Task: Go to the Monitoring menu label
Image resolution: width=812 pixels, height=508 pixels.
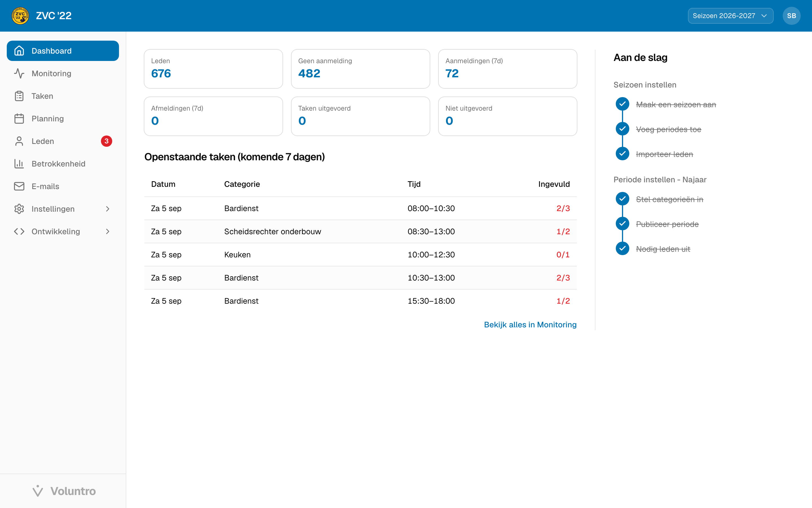Action: (x=51, y=73)
